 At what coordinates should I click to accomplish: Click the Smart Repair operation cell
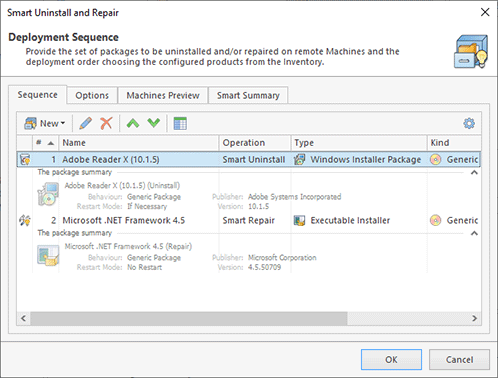coord(249,220)
